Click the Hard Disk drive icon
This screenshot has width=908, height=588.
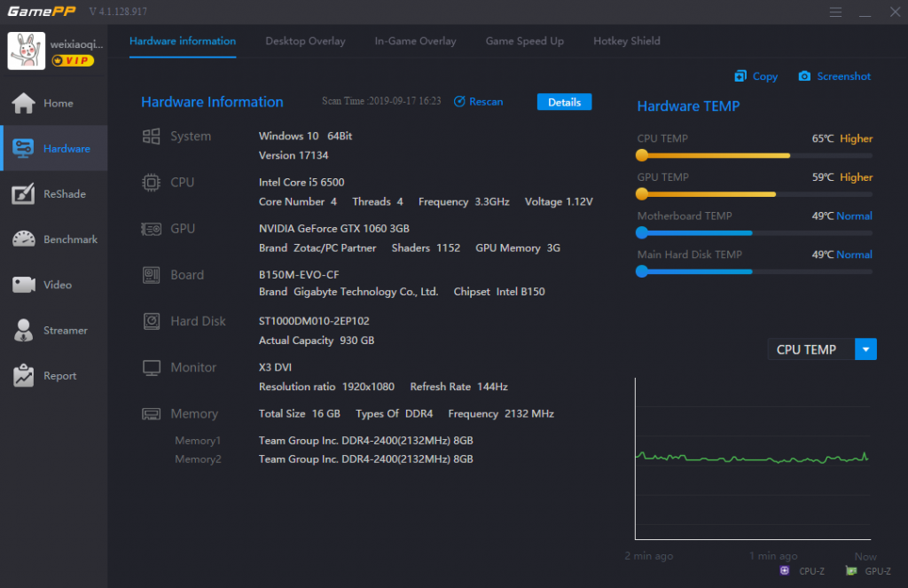coord(151,321)
